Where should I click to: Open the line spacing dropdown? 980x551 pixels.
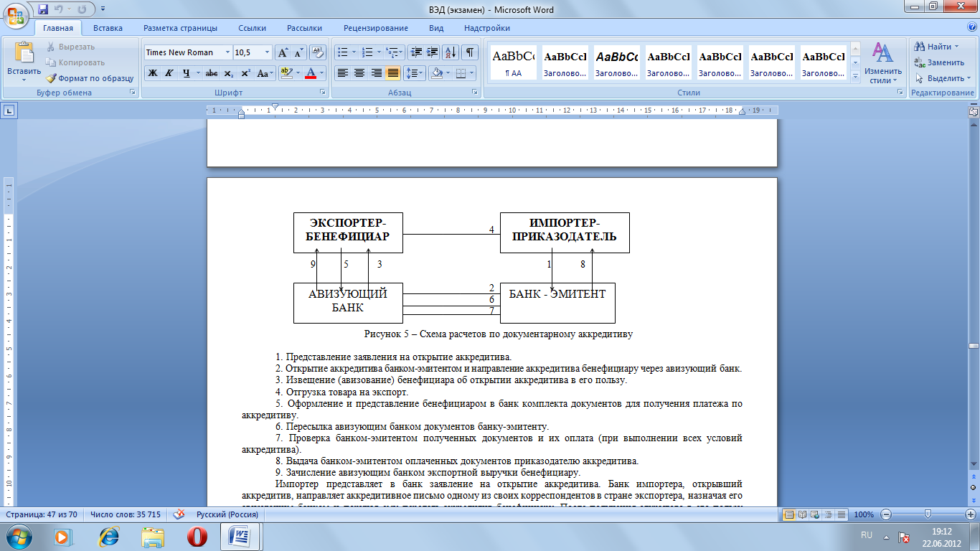[414, 73]
